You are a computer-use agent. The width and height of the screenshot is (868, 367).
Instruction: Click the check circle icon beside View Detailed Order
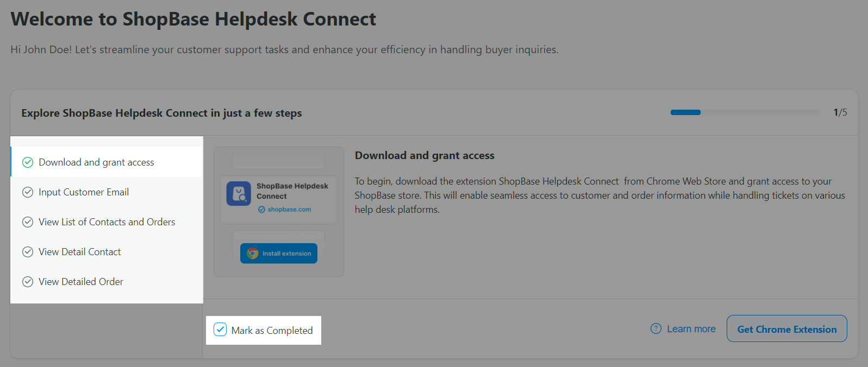coord(28,282)
